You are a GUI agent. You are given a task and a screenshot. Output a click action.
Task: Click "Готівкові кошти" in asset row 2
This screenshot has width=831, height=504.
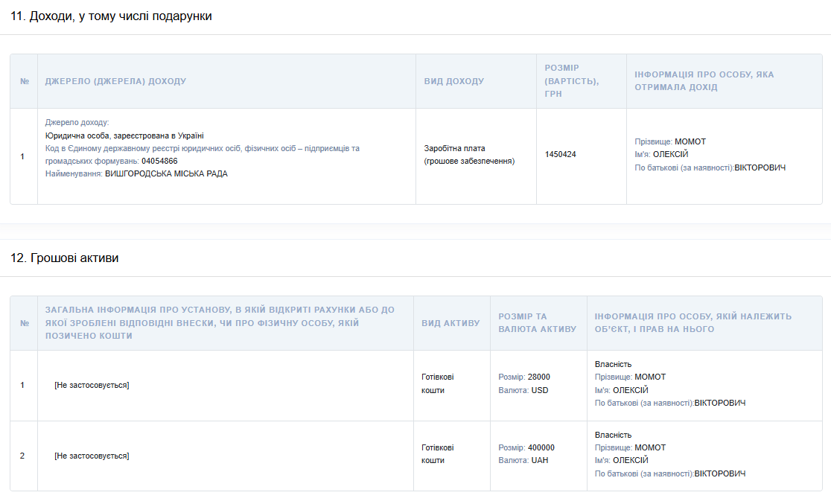(x=438, y=454)
